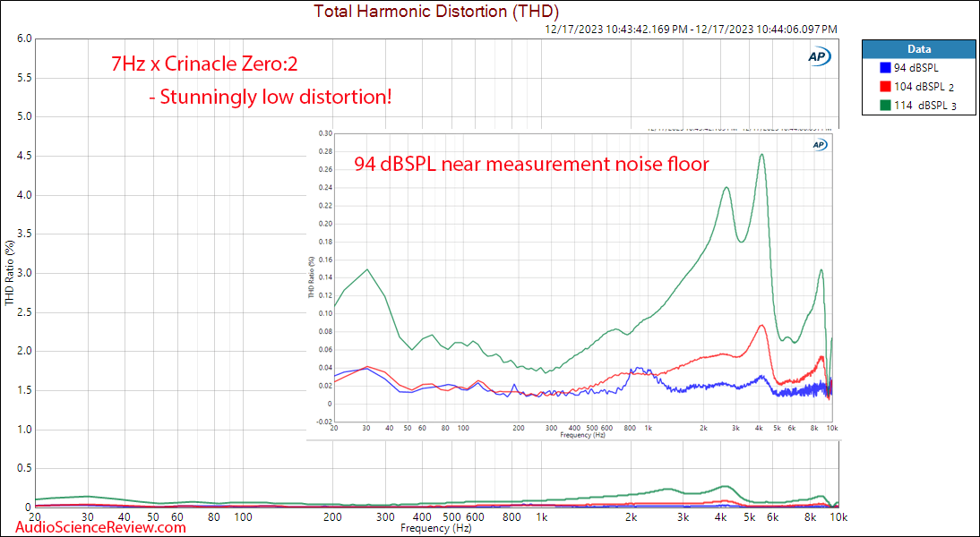This screenshot has height=537, width=980.
Task: Click the blue 94 dBSPL legend swatch
Action: pyautogui.click(x=884, y=69)
